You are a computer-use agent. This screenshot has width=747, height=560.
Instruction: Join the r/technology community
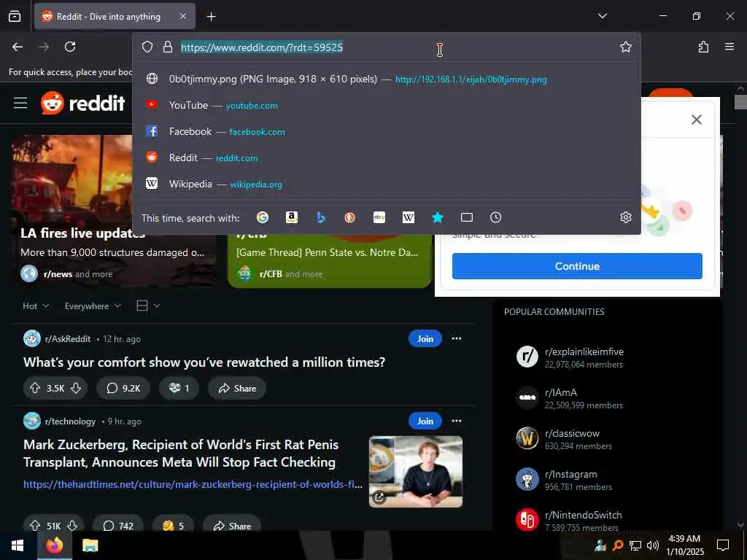tap(425, 421)
